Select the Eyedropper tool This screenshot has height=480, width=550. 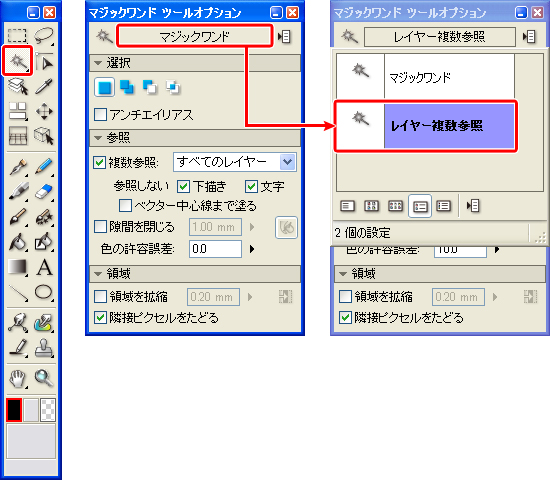click(44, 86)
